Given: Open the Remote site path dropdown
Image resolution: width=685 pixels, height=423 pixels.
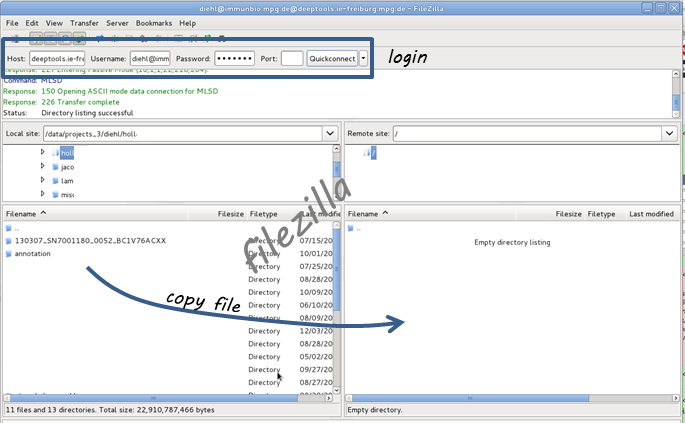Looking at the screenshot, I should (x=669, y=133).
